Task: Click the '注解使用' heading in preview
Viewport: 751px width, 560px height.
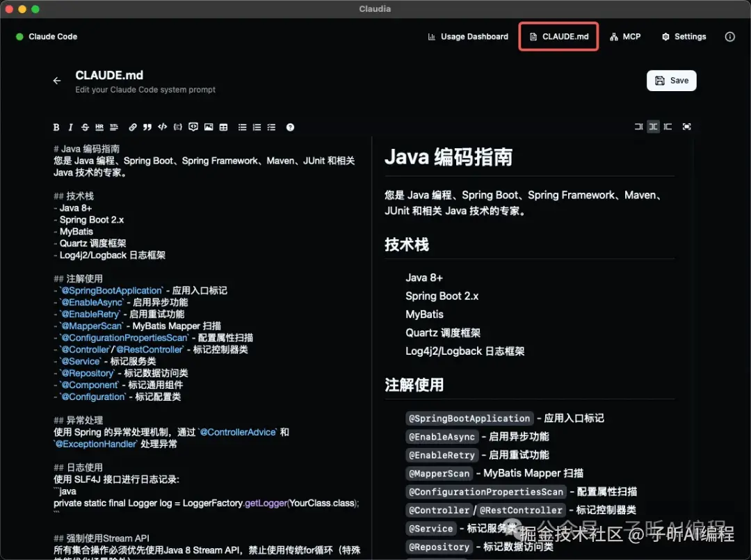Action: click(x=414, y=385)
